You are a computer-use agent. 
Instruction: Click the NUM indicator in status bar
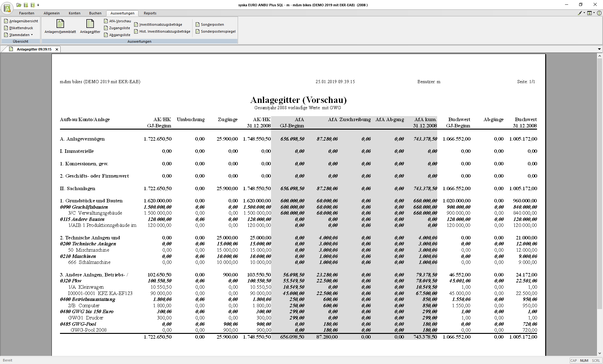[584, 361]
